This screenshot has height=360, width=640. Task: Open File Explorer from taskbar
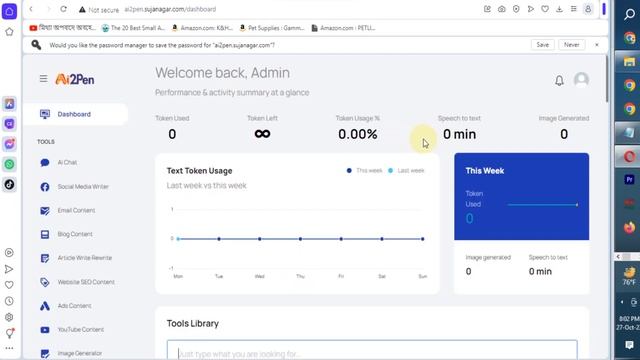pos(629,62)
